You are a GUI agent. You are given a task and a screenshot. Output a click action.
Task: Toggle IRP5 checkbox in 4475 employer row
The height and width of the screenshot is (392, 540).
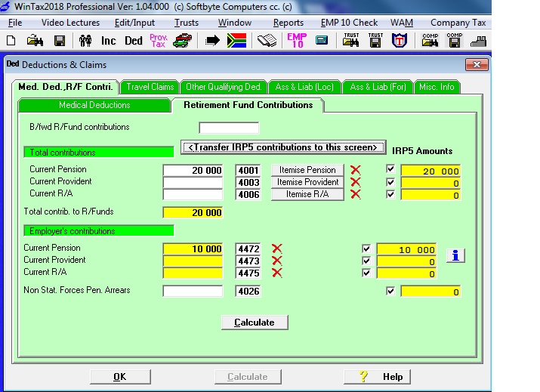coord(366,273)
